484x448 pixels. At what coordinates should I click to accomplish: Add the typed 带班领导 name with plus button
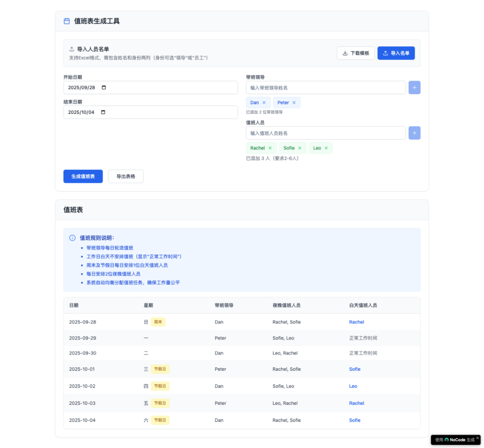pyautogui.click(x=414, y=88)
